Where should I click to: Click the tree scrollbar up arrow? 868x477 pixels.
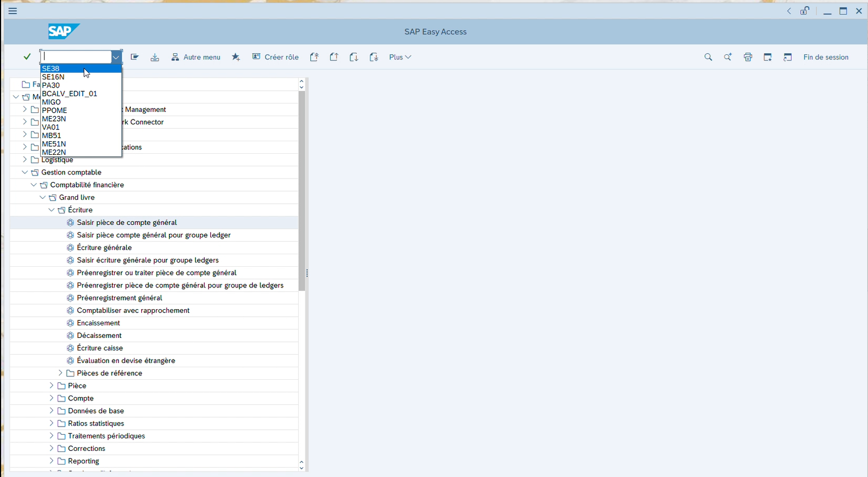[301, 81]
